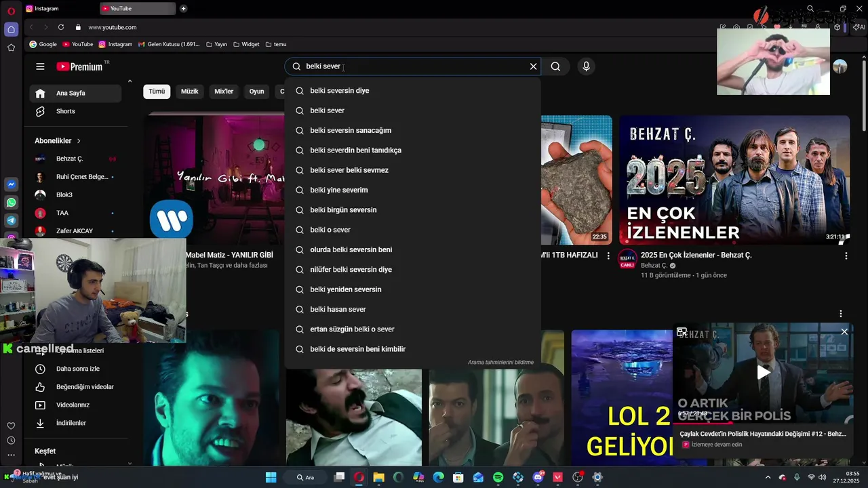
Task: Select the Mix'ler filter chip
Action: (x=224, y=91)
